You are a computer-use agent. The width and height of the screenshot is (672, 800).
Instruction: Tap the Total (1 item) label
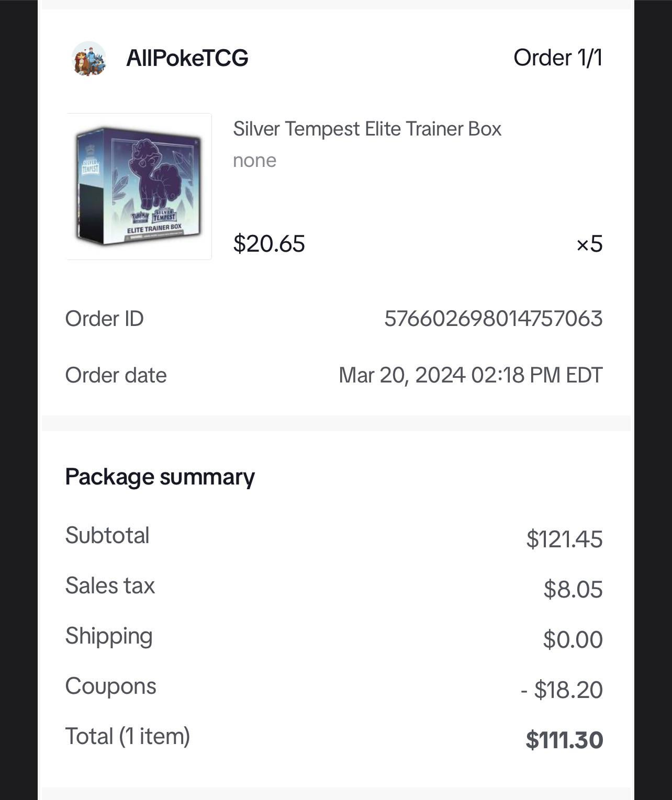pos(127,736)
